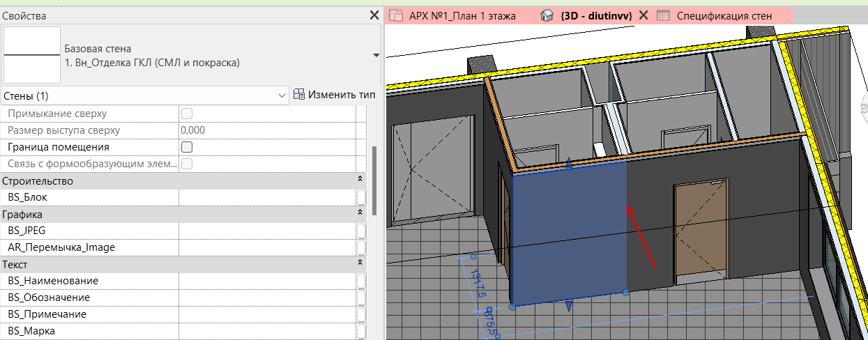Click the wall type preview thumbnail
This screenshot has width=868, height=340.
(x=31, y=55)
